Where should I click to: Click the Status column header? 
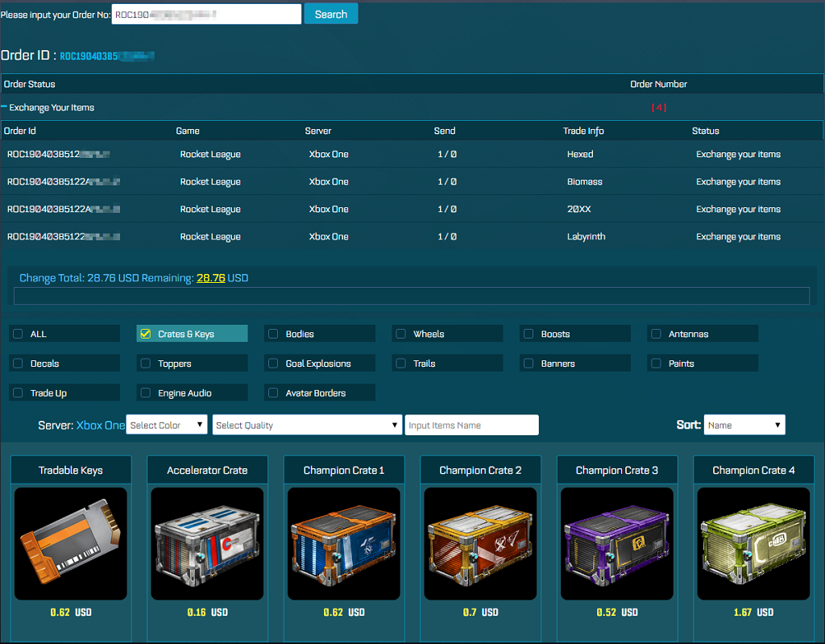point(705,131)
